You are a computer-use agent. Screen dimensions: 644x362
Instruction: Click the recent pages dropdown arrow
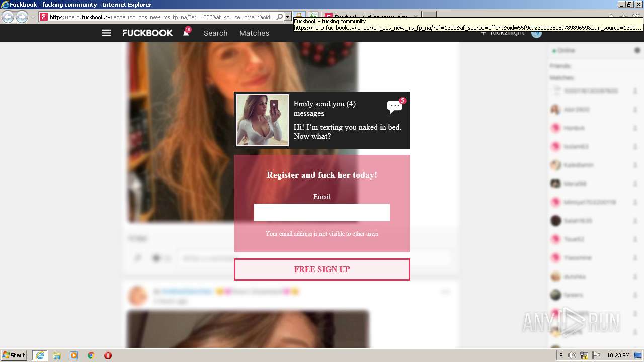[33, 17]
